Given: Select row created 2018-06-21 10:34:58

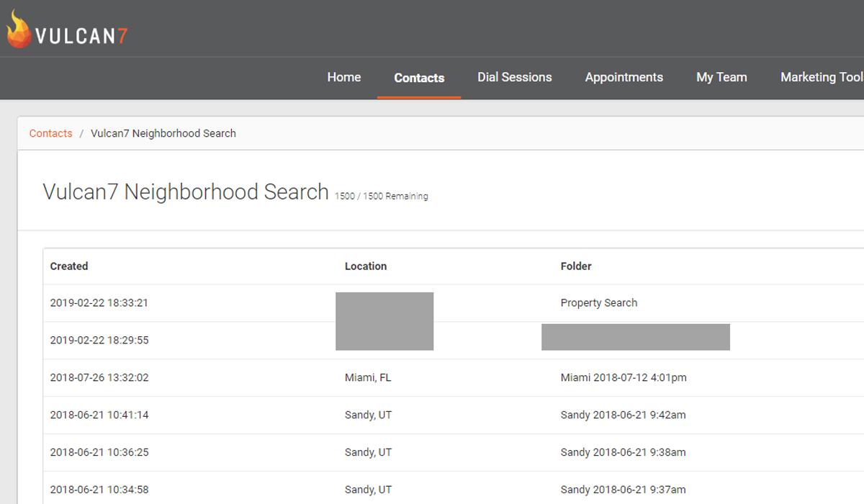Looking at the screenshot, I should (454, 490).
